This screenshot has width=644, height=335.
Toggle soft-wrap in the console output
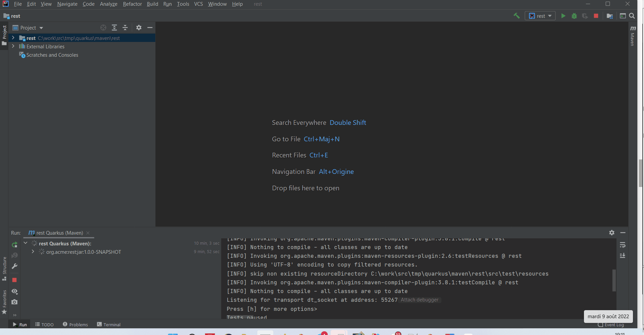(x=623, y=245)
